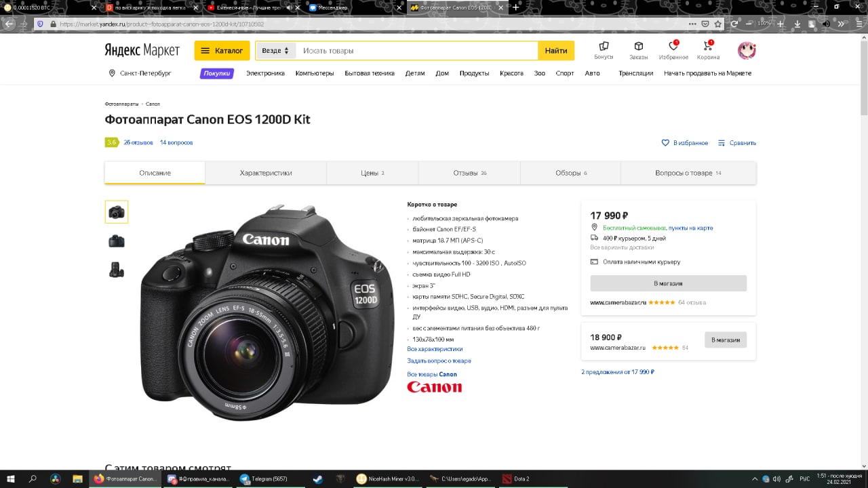Switch to the Цены tab
This screenshot has height=488, width=868.
[x=372, y=173]
